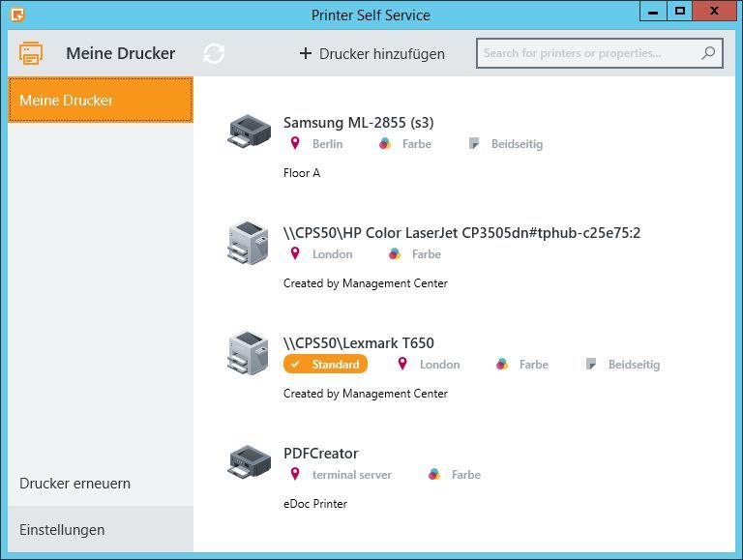The image size is (743, 560).
Task: Focus the printer search input field
Action: tap(600, 53)
